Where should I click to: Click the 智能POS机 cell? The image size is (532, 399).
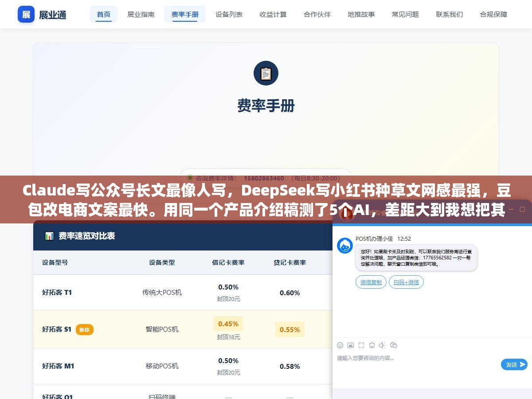(162, 329)
